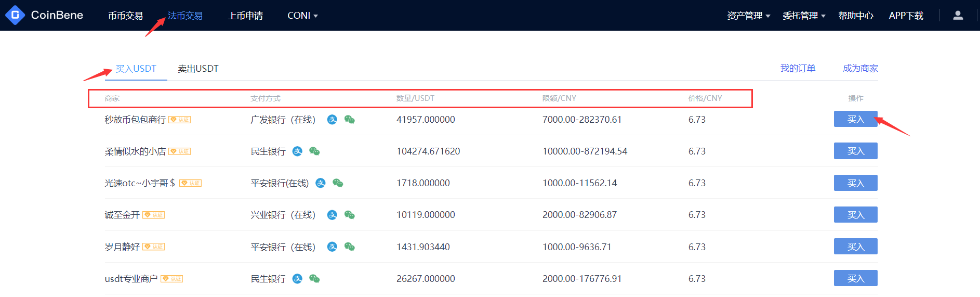Image resolution: width=980 pixels, height=297 pixels.
Task: Click WeChat icon for 诚至金开
Action: point(350,215)
